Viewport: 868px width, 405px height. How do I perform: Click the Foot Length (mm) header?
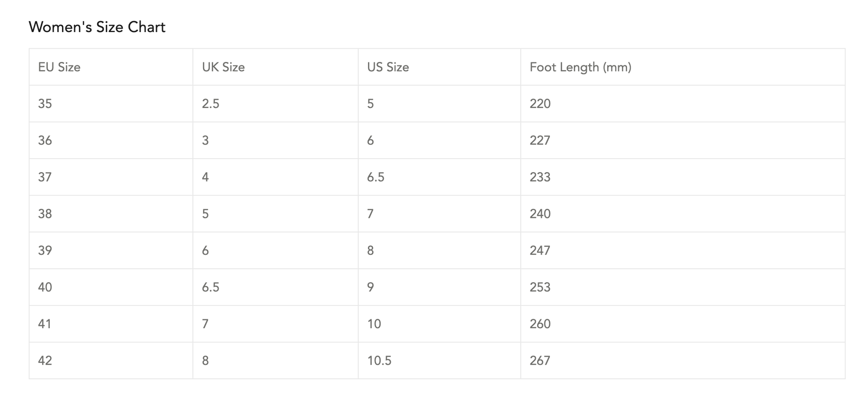coord(580,67)
